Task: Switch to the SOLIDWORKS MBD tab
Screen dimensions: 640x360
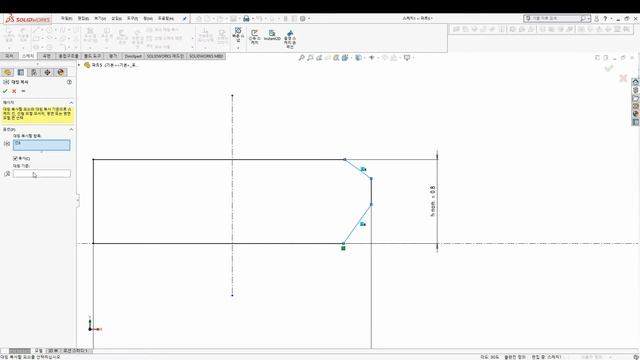Action: point(206,56)
